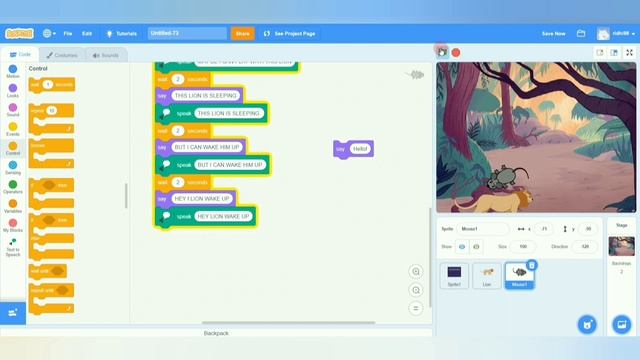
Task: Select the Variables block category
Action: 13,206
